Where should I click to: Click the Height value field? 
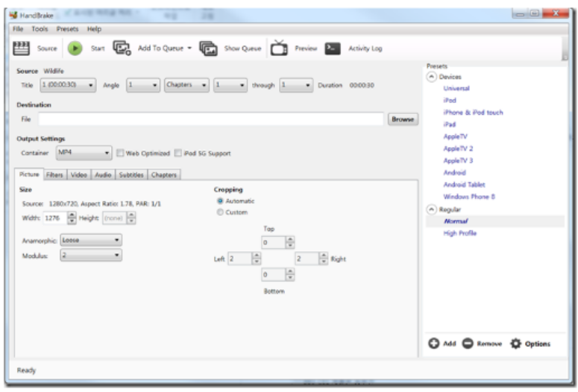coord(115,218)
